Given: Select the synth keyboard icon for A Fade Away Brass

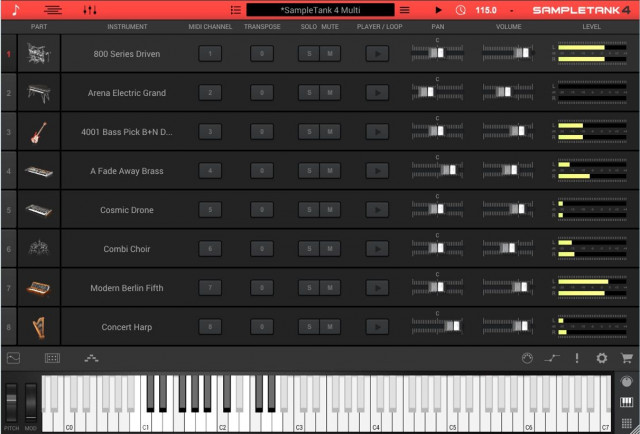Looking at the screenshot, I should pyautogui.click(x=39, y=171).
